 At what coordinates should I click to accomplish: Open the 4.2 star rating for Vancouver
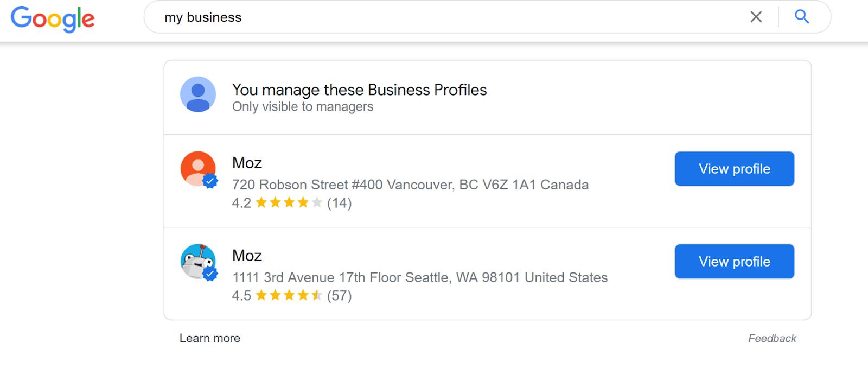click(289, 203)
